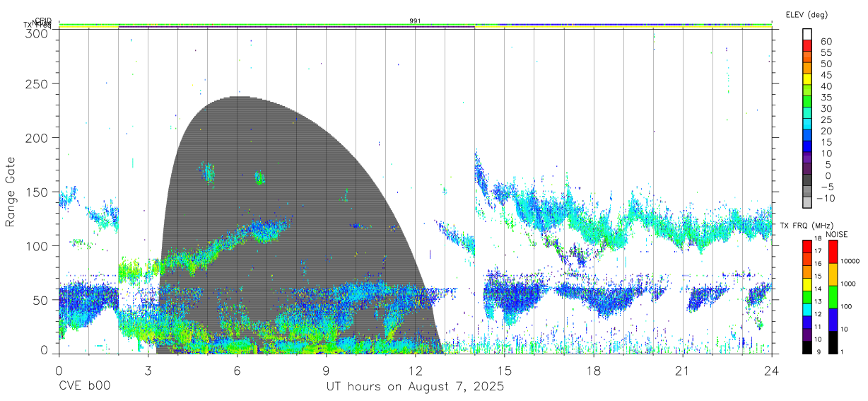Screen dimensions: 868x401
Task: Click the yellow segment of ELEV color bar
Action: pos(808,79)
